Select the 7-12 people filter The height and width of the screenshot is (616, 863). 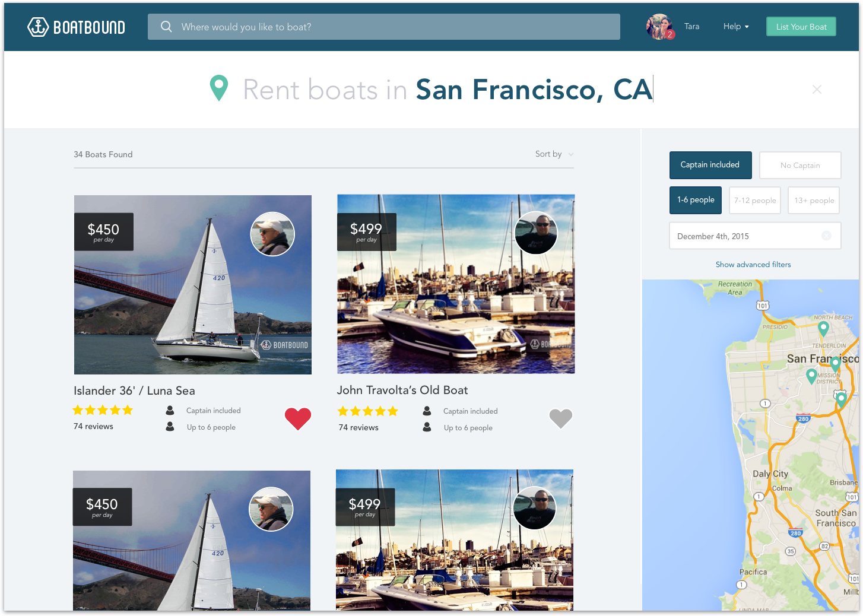click(755, 200)
